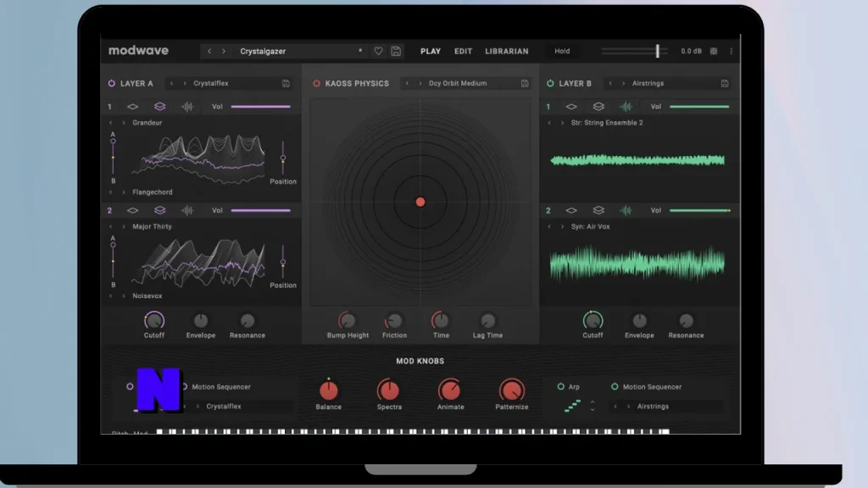Toggle Layer B Motion Sequencer power button
The height and width of the screenshot is (488, 868).
pyautogui.click(x=615, y=386)
